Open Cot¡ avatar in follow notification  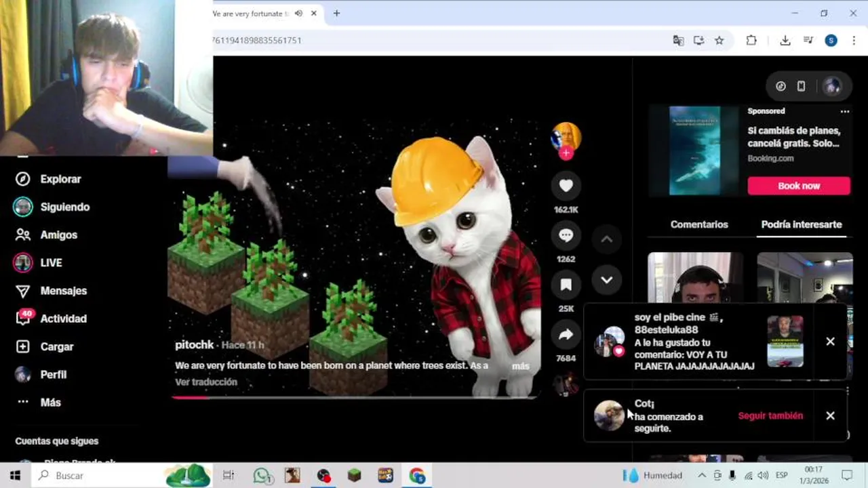pyautogui.click(x=609, y=415)
